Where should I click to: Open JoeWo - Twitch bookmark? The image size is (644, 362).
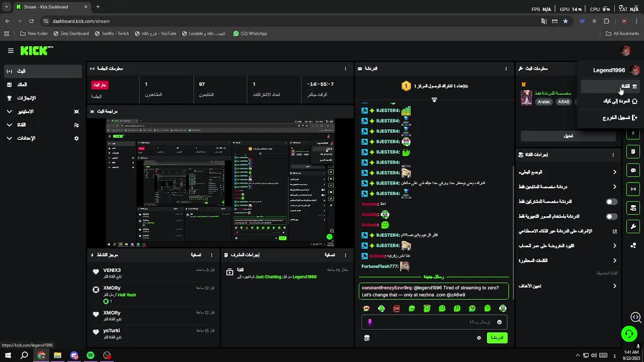112,34
